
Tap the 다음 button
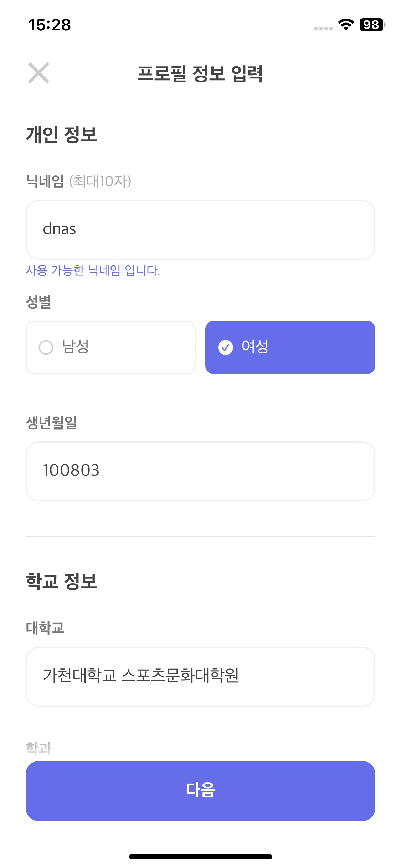point(200,791)
